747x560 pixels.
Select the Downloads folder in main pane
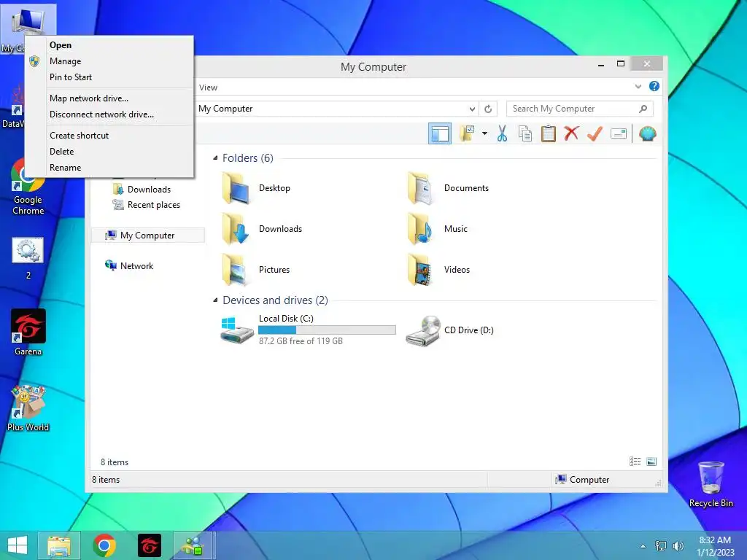click(x=262, y=229)
